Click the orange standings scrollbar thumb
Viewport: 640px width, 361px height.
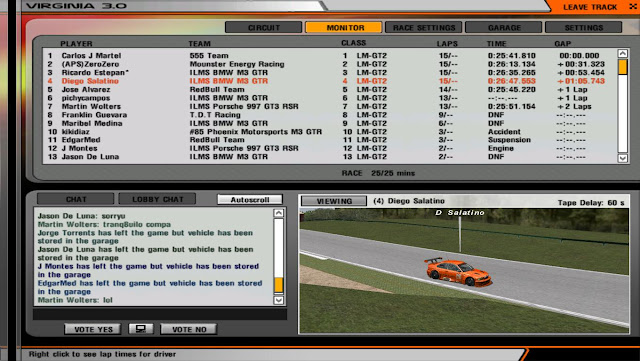(x=622, y=67)
